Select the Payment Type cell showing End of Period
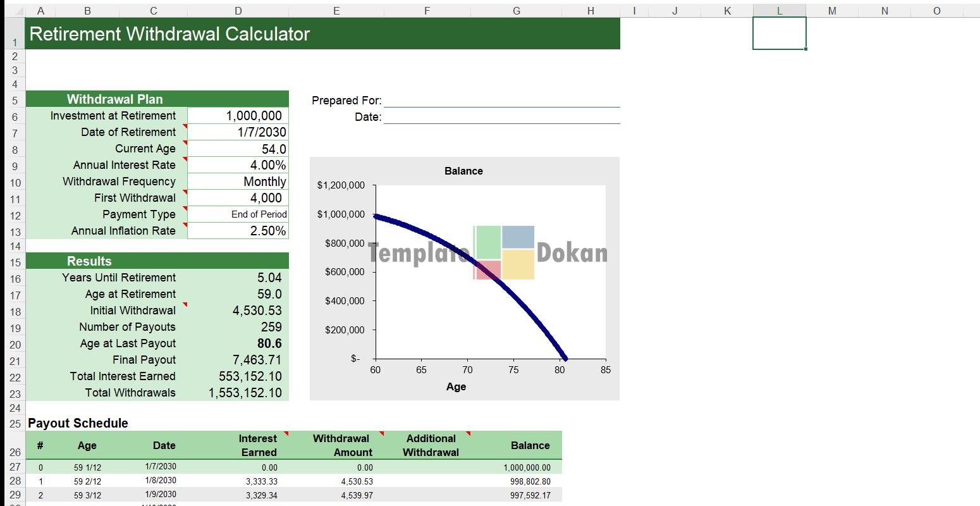This screenshot has height=506, width=980. (x=238, y=214)
